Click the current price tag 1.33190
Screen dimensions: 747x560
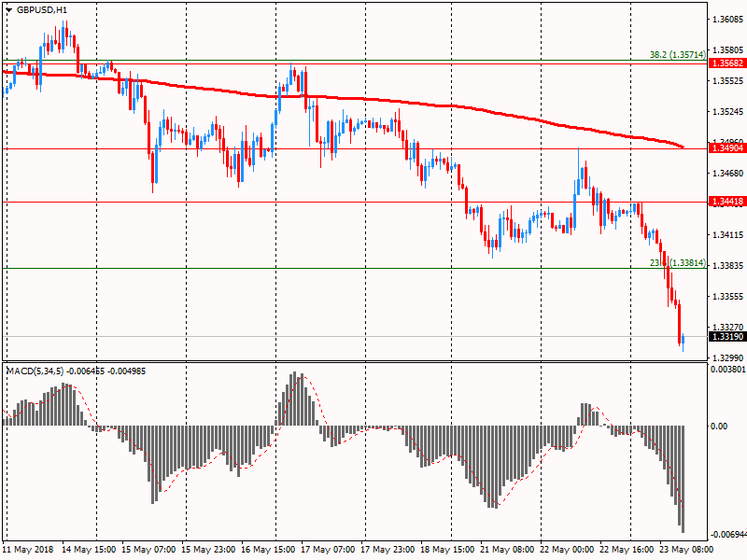726,337
